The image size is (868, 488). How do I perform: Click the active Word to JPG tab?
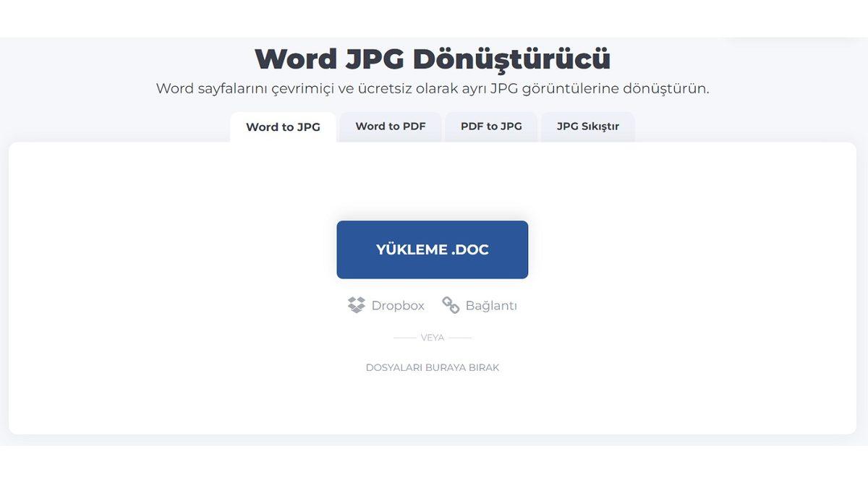(283, 126)
